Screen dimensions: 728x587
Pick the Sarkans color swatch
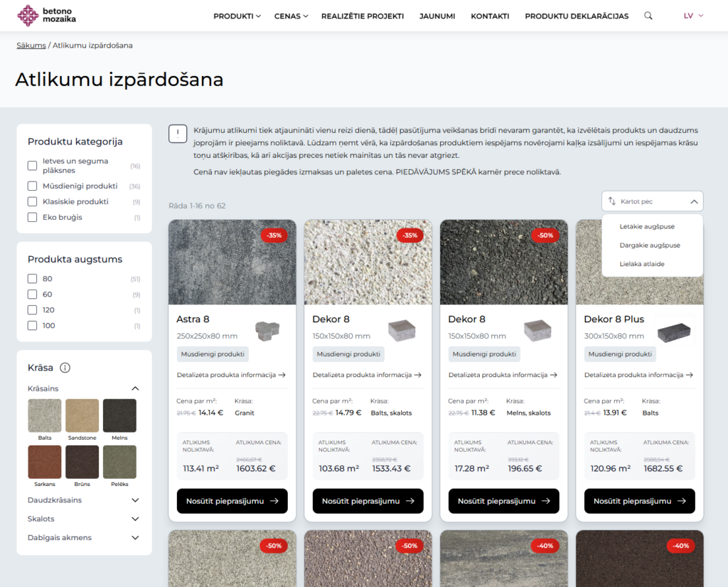[45, 462]
